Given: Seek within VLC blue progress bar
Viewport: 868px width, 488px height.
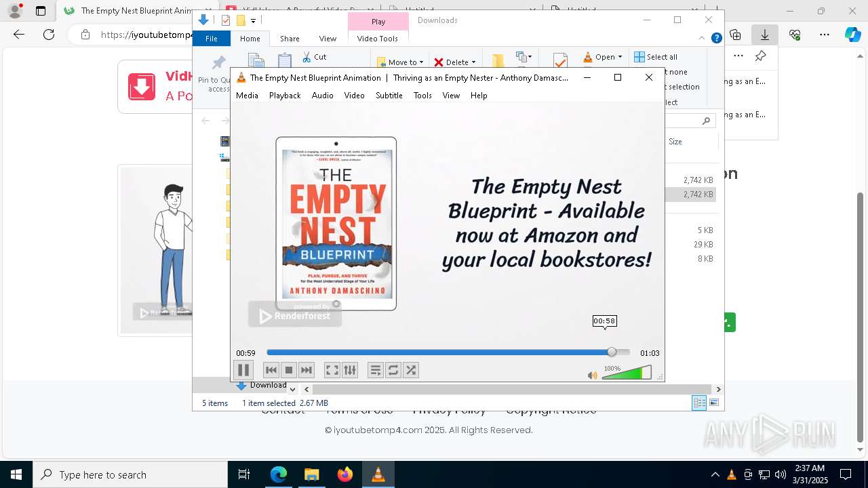Looking at the screenshot, I should tap(448, 352).
